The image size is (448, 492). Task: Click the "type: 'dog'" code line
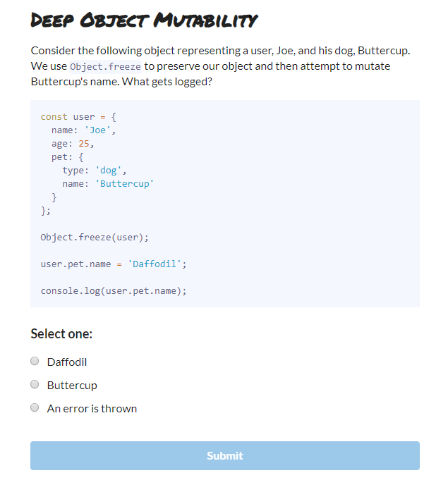tap(95, 171)
